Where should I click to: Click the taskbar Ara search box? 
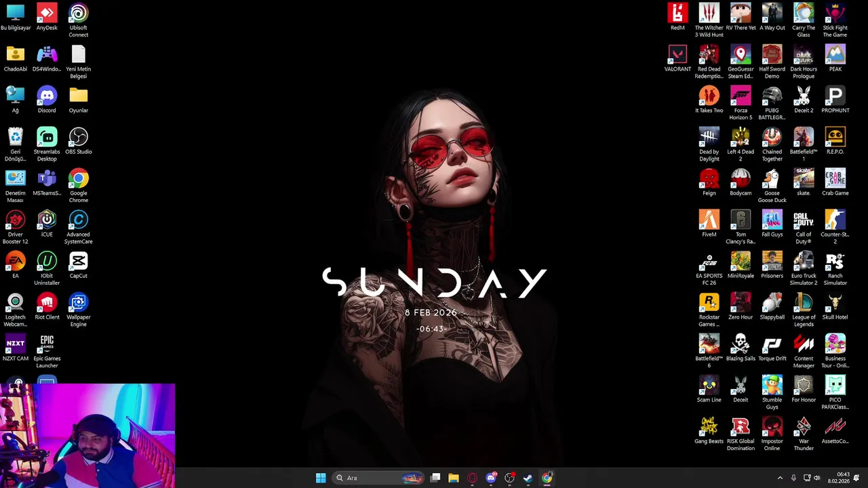pyautogui.click(x=378, y=478)
